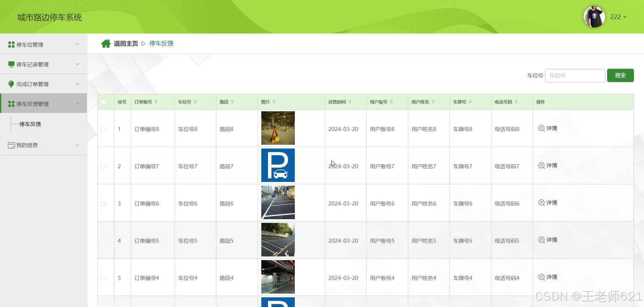Screen dimensions: 644x307
Task: Check the row for 订单编号6
Action: coord(103,204)
